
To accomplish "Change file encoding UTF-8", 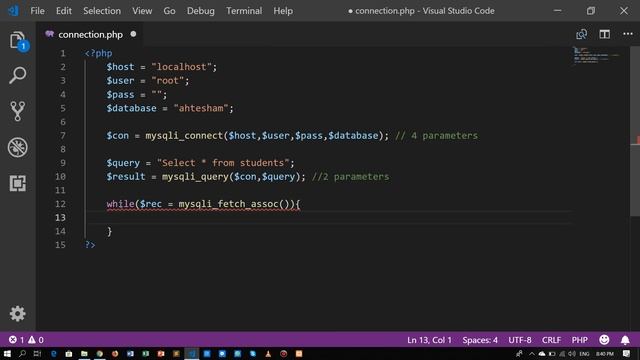I will tap(520, 340).
